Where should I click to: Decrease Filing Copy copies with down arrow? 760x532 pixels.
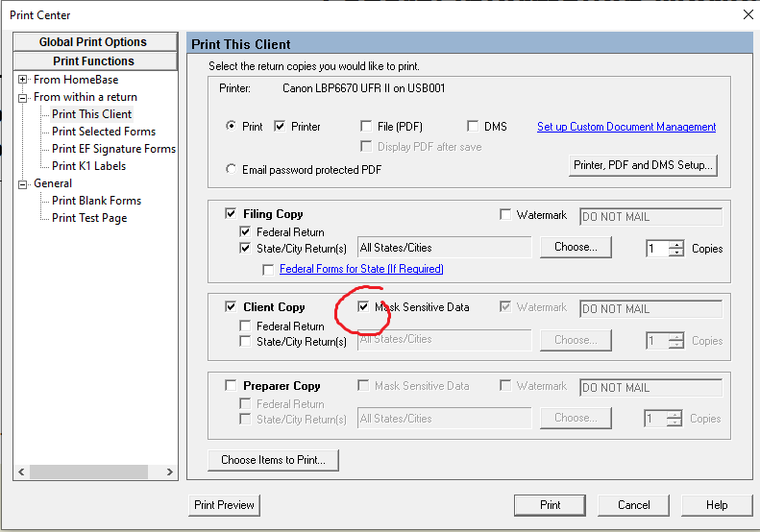[676, 253]
